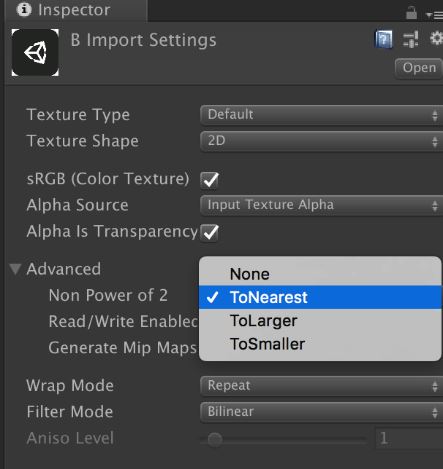Open the Texture Shape dropdown
The width and height of the screenshot is (443, 469).
click(x=322, y=141)
